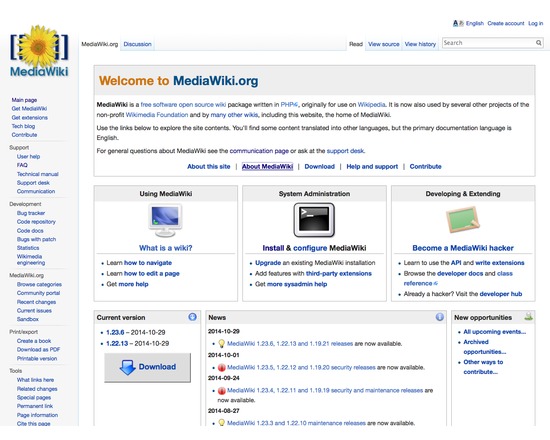Viewport: 550px width, 440px height.
Task: Click red alert icon by 1.23.5 news
Action: click(221, 367)
